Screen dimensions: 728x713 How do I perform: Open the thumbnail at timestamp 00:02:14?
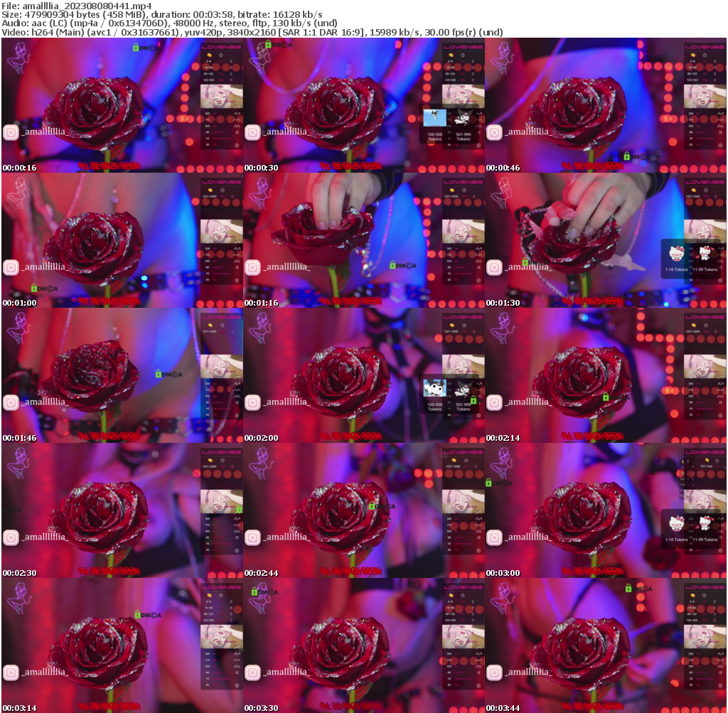(x=605, y=375)
